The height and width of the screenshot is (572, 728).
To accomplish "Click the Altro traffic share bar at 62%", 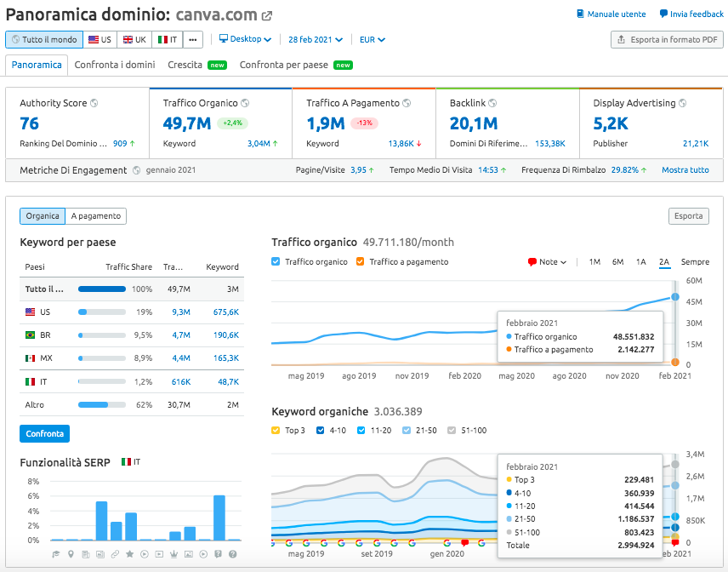I will point(102,404).
